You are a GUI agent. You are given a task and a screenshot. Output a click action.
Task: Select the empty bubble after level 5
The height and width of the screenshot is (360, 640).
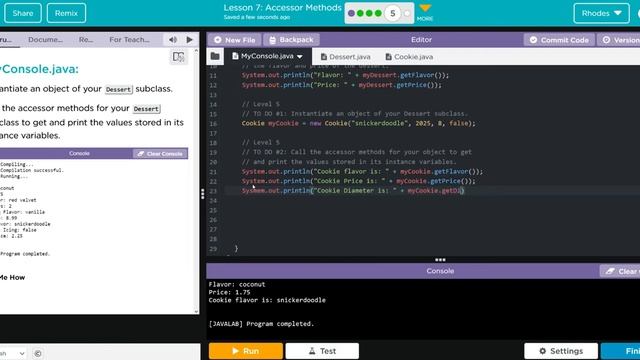point(407,13)
